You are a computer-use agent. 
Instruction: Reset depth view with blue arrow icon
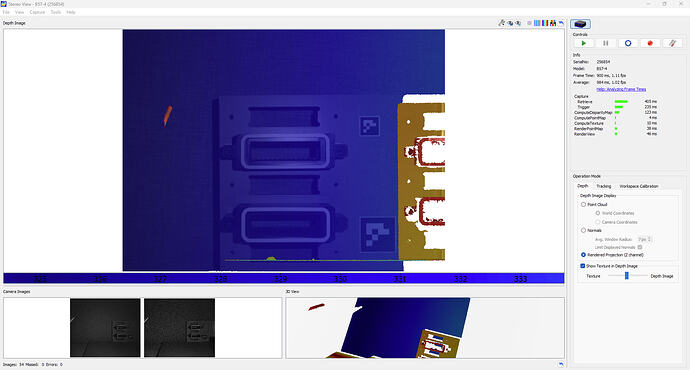561,23
